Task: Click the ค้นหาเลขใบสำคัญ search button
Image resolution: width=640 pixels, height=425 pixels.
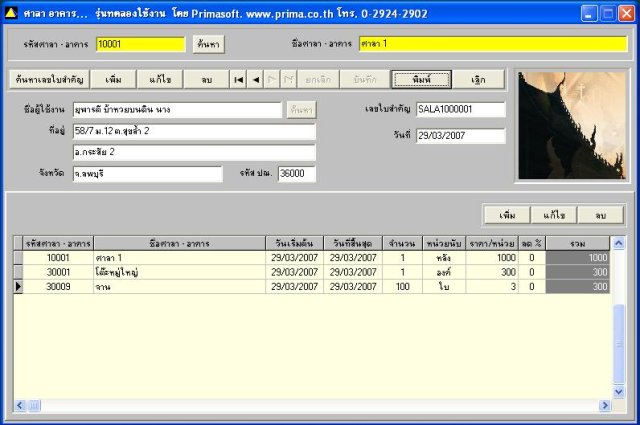Action: [49, 80]
